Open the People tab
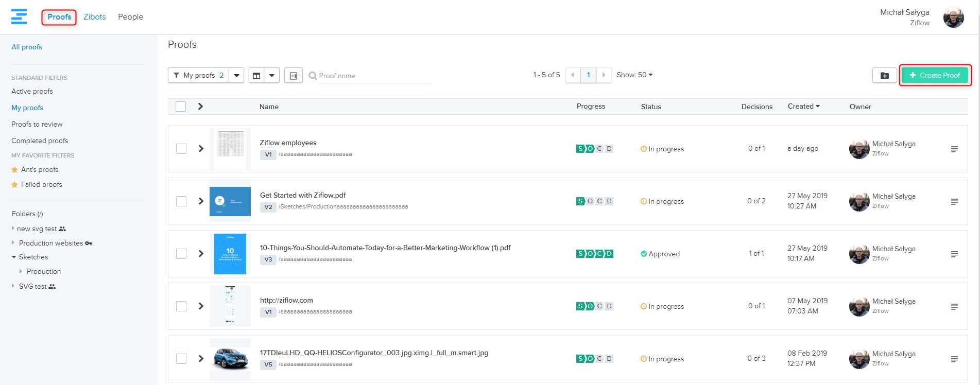Screen dimensions: 980x385 point(130,17)
